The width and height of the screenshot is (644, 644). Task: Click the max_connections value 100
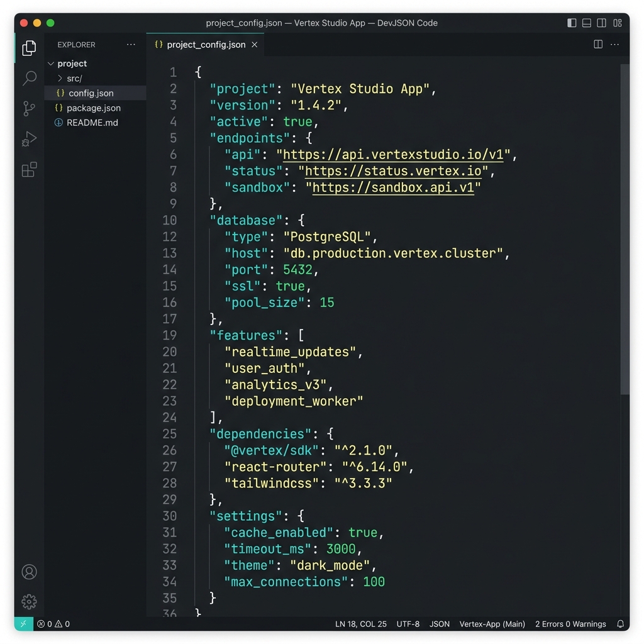tap(374, 582)
